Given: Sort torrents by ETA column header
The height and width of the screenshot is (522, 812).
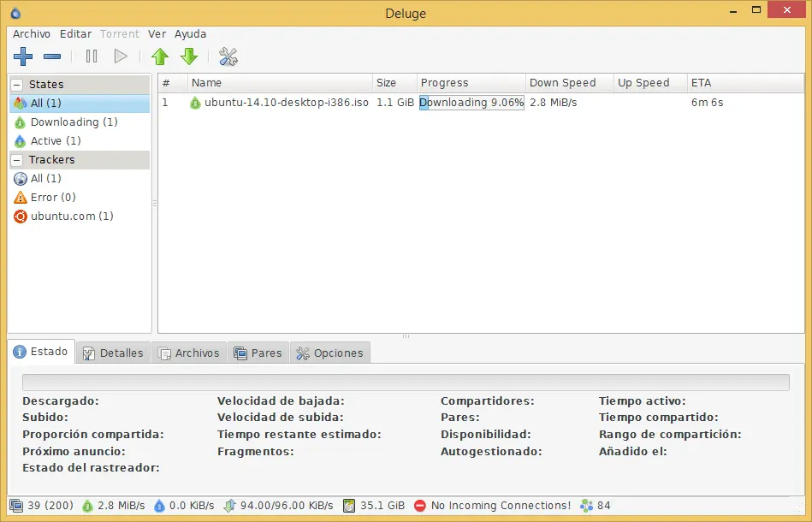Looking at the screenshot, I should pyautogui.click(x=746, y=83).
